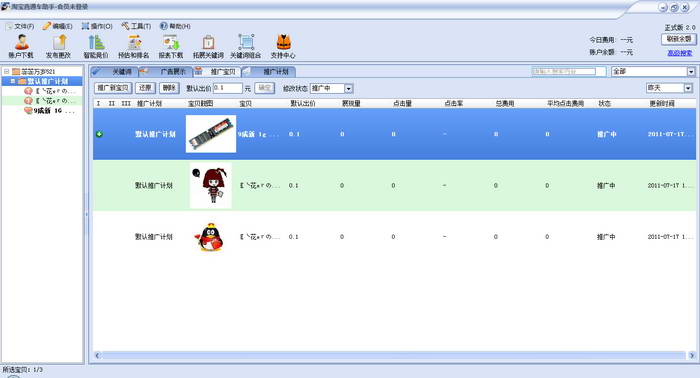Sort by the 点击量 column header

402,104
